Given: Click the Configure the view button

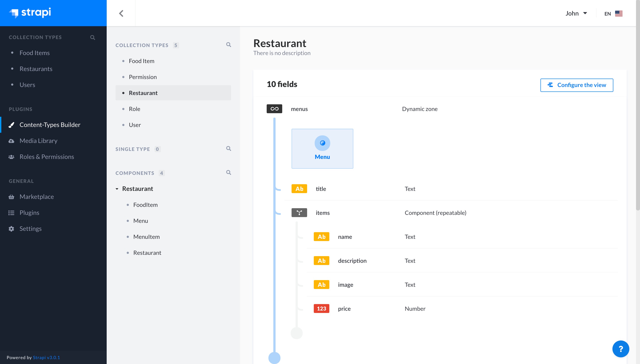Looking at the screenshot, I should pyautogui.click(x=576, y=85).
